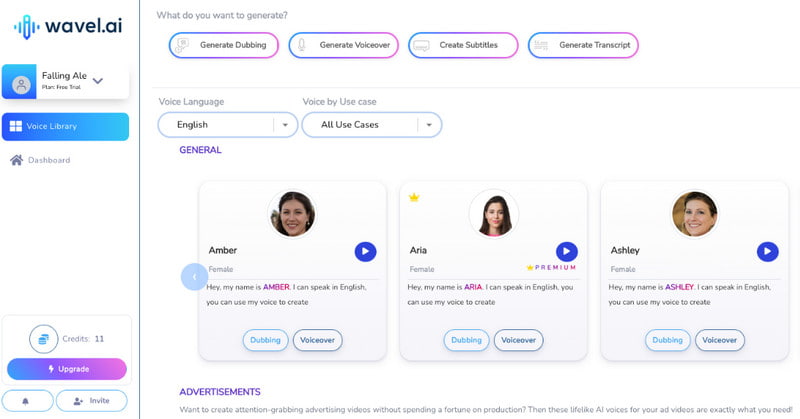Open the Voice Language dropdown
Viewport: 800px width, 419px height.
228,125
